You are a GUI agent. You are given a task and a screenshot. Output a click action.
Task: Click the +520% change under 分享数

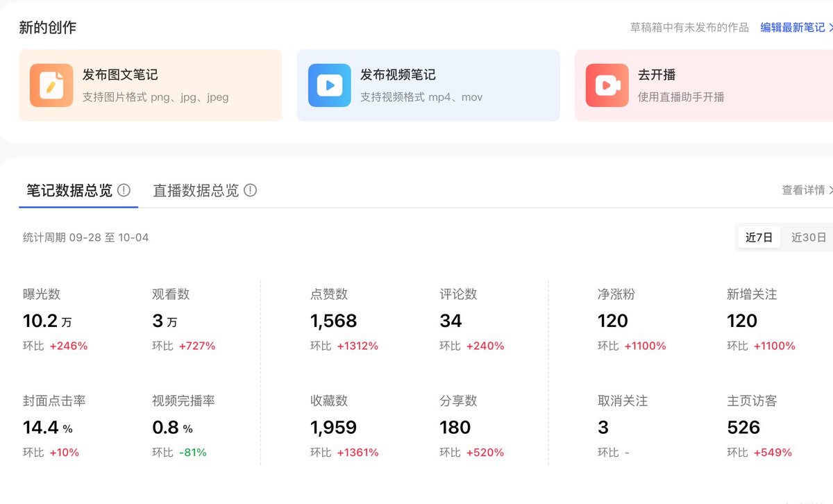pyautogui.click(x=485, y=453)
